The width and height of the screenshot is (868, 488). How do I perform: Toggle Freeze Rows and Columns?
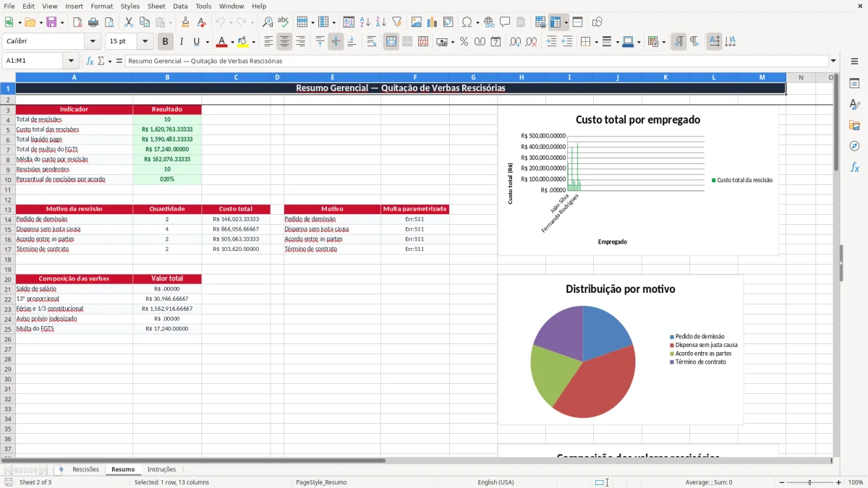pyautogui.click(x=556, y=22)
